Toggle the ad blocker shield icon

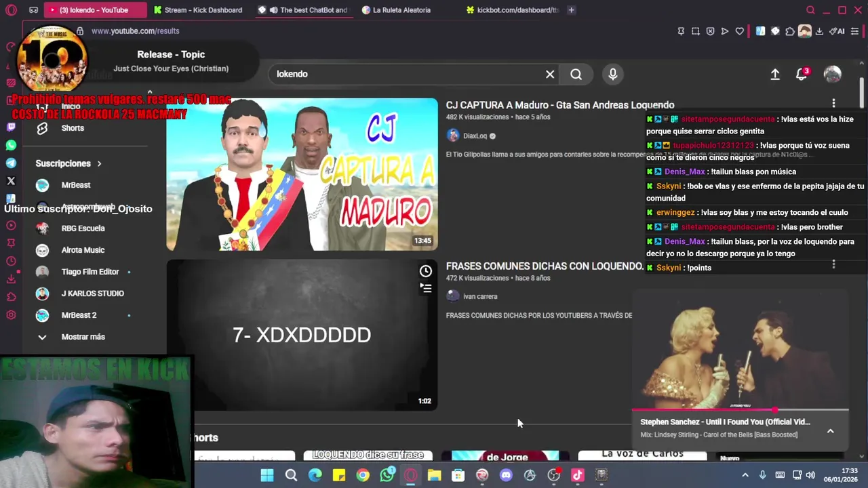[710, 31]
